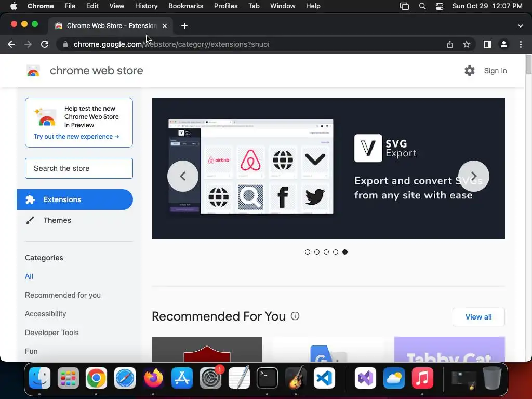Filter by All categories

pos(29,276)
